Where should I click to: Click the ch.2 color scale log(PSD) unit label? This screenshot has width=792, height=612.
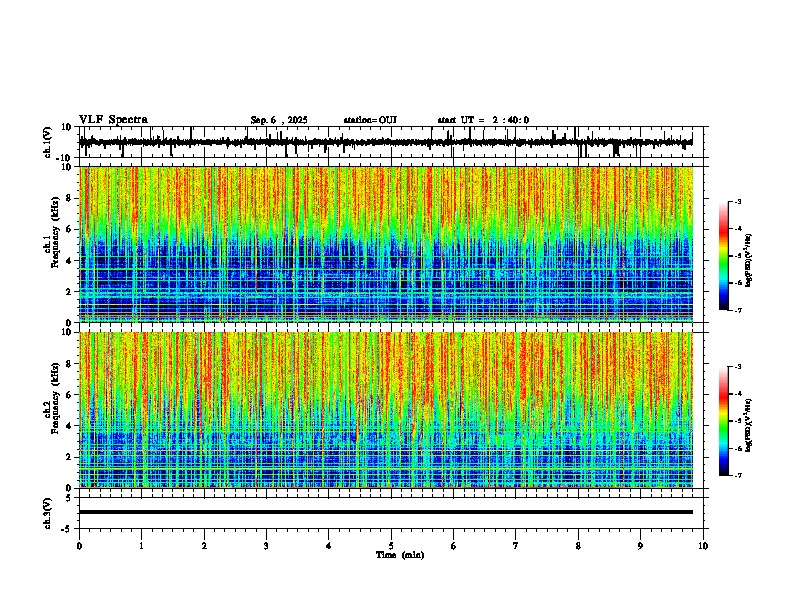[x=749, y=425]
